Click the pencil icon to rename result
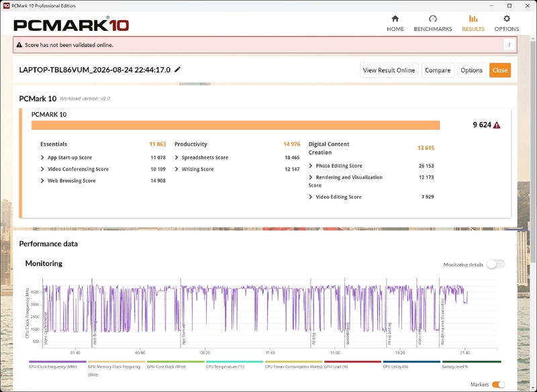This screenshot has height=392, width=537. (177, 70)
